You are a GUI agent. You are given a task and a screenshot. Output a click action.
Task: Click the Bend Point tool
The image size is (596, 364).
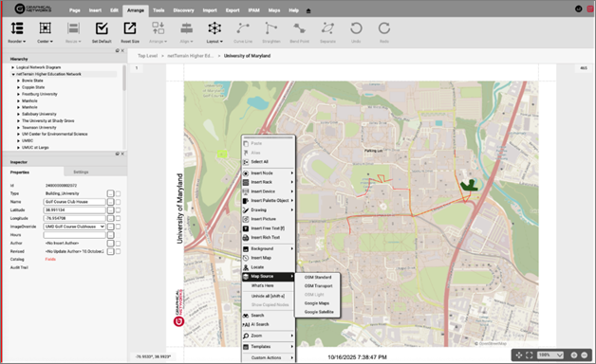299,32
